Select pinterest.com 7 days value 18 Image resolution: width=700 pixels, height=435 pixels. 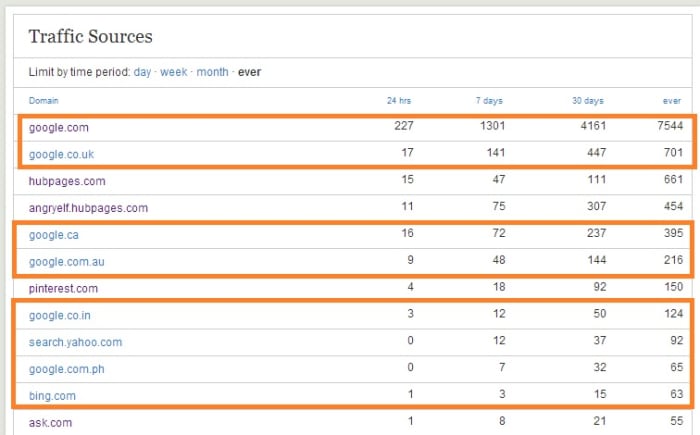click(x=499, y=287)
